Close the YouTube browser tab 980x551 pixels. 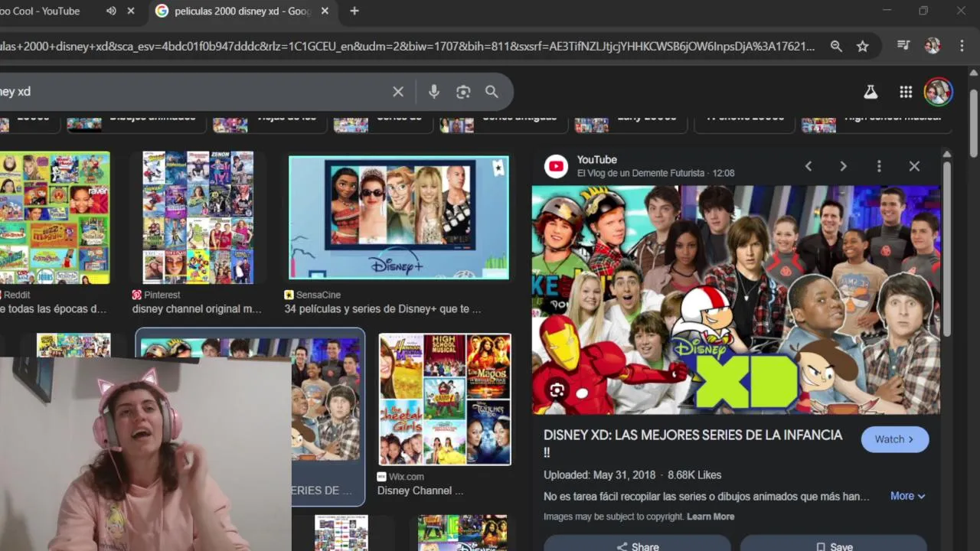(131, 11)
